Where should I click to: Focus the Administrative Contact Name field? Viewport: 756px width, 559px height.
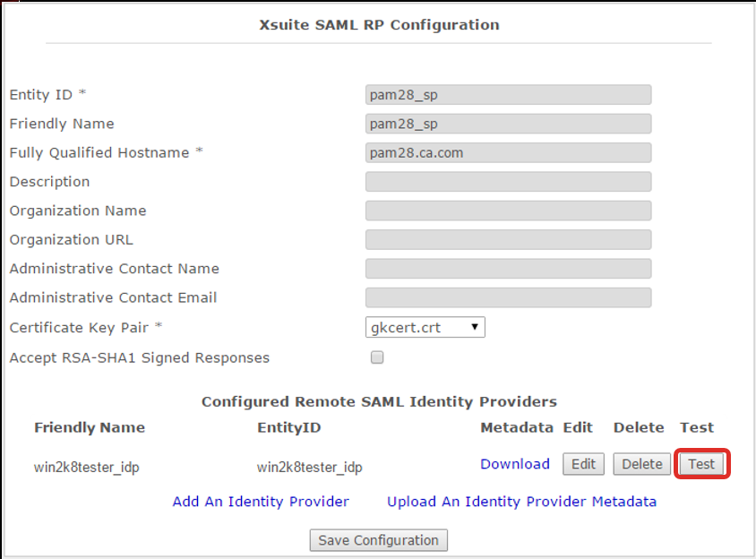click(x=508, y=269)
